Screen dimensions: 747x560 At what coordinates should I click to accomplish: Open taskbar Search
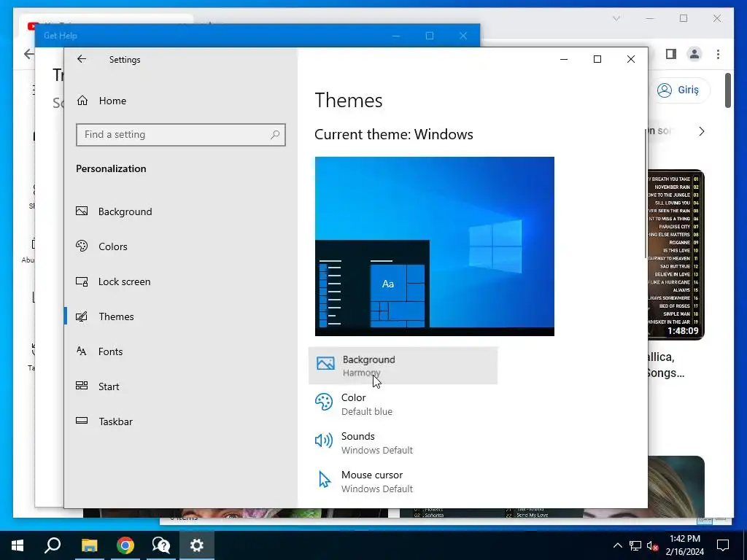53,545
